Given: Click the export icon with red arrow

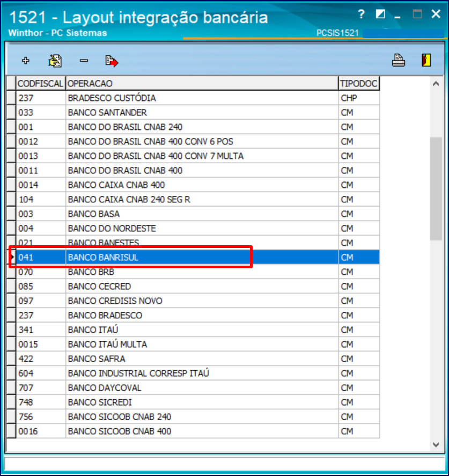Looking at the screenshot, I should point(112,61).
